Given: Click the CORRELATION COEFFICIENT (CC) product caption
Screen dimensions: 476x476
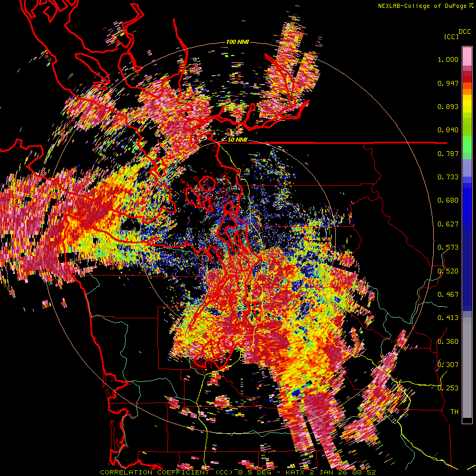Looking at the screenshot, I should (x=167, y=472).
